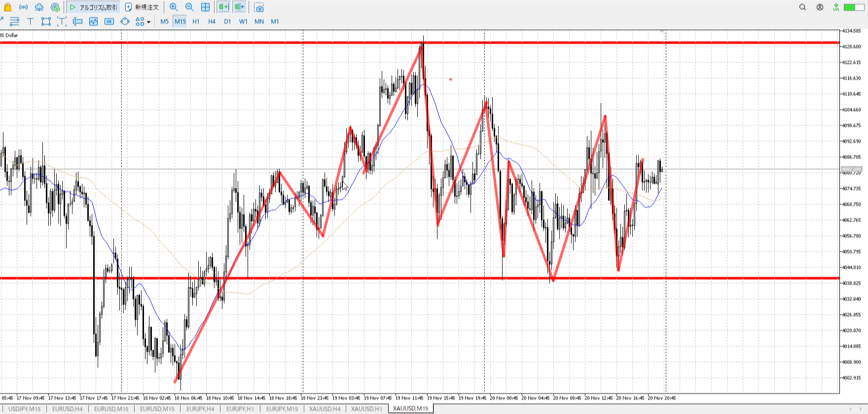Switch to the USDJPY,M15 chart tab
This screenshot has width=868, height=414.
click(24, 409)
